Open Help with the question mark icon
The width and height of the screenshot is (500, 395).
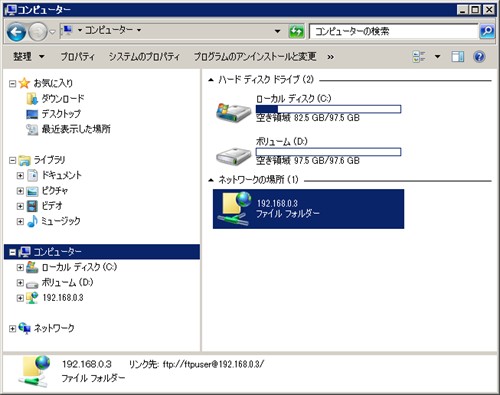click(479, 57)
